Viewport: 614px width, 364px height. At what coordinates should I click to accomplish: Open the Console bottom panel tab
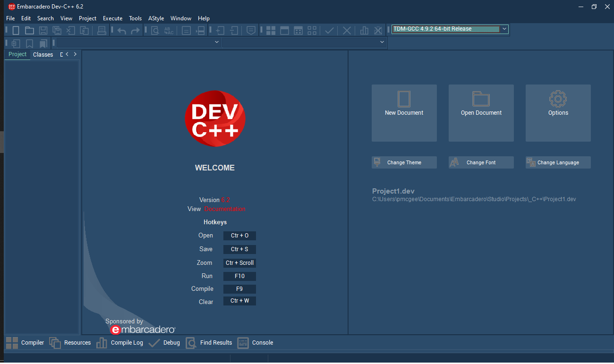255,343
